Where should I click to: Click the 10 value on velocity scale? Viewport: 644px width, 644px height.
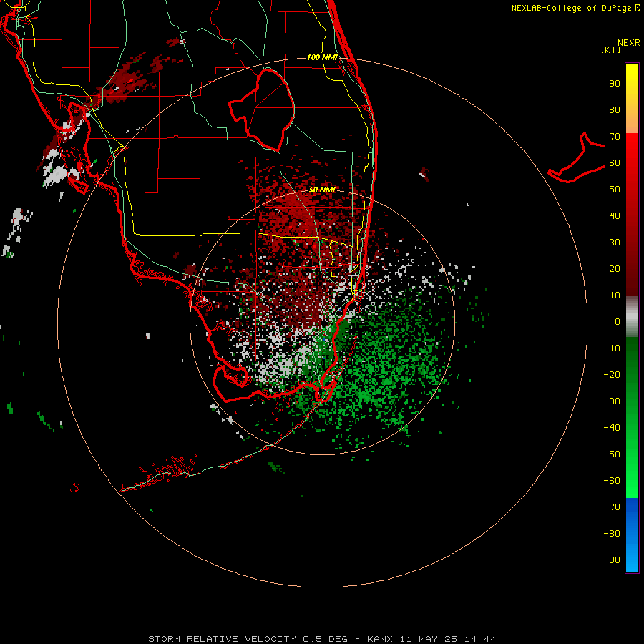click(x=615, y=296)
